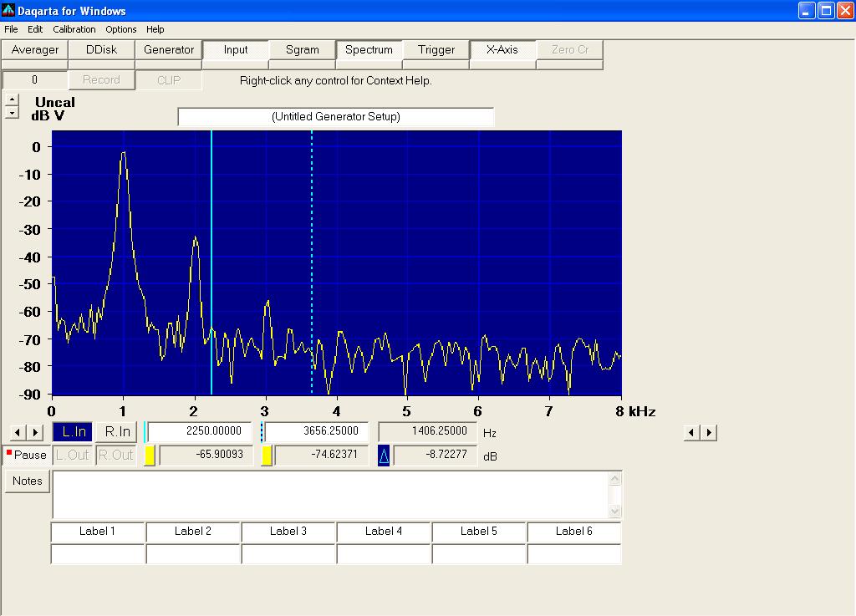Click the far-right scroll right arrow
Image resolution: width=856 pixels, height=616 pixels.
coord(709,432)
